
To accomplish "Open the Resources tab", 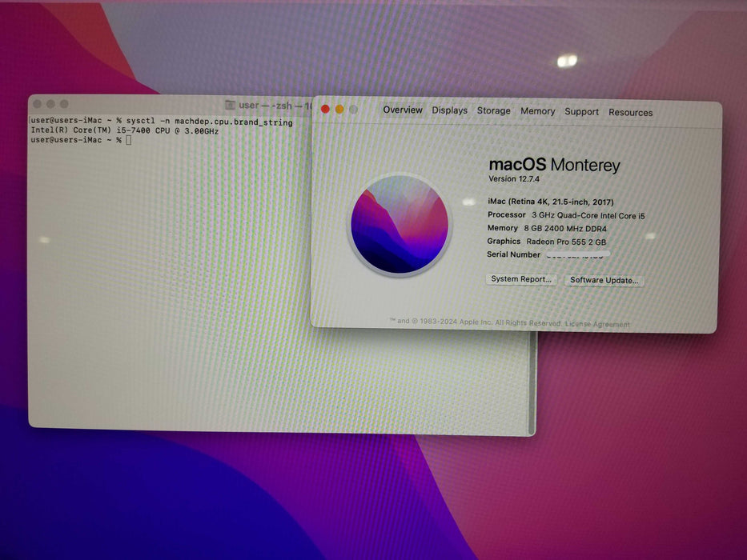I will (630, 112).
